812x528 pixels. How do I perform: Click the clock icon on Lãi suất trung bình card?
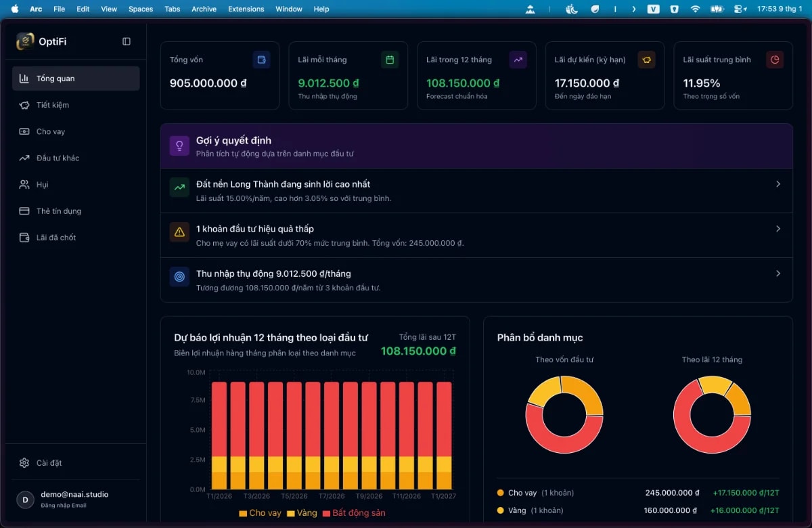tap(775, 60)
